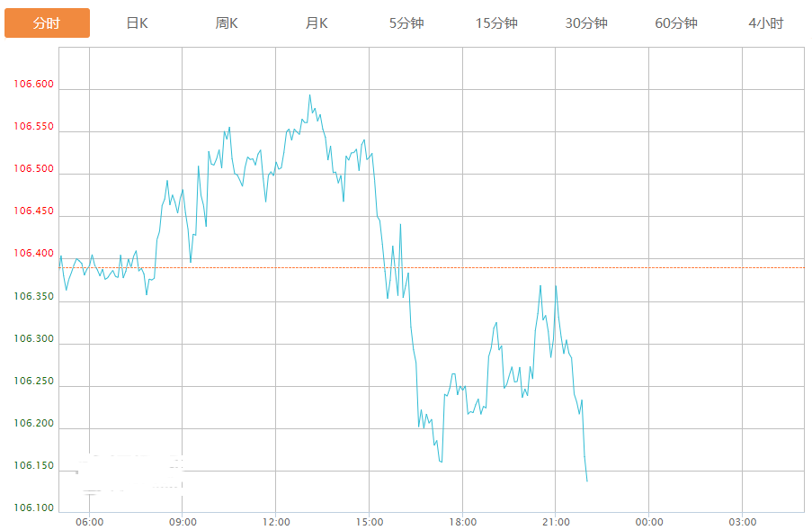Select the 分时 tab

tap(47, 23)
